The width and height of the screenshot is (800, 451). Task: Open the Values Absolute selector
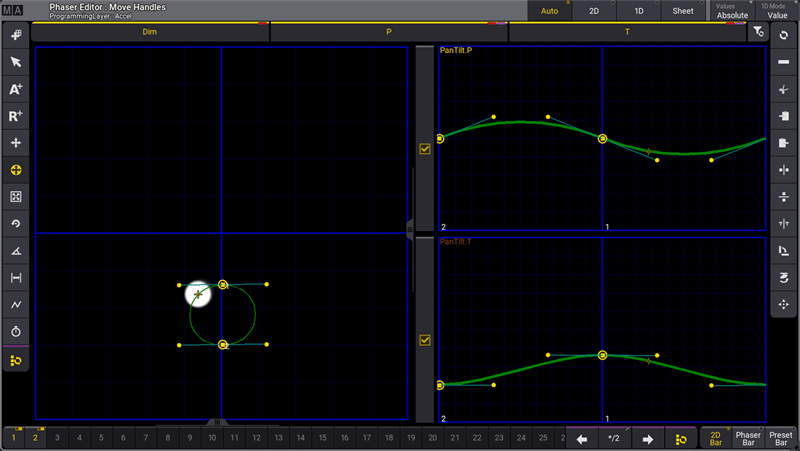click(732, 11)
